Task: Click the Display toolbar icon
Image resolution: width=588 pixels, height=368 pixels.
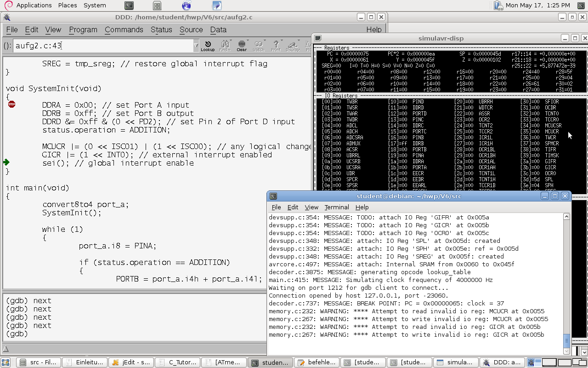Action: pos(293,46)
